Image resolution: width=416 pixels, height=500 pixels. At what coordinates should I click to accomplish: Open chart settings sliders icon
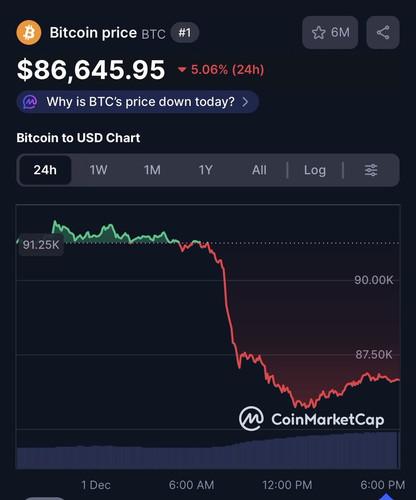[371, 170]
